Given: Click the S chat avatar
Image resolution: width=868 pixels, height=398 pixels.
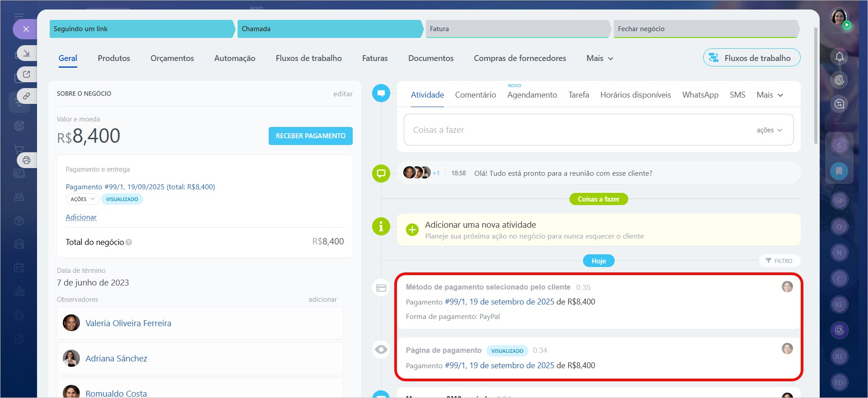Looking at the screenshot, I should click(x=839, y=145).
